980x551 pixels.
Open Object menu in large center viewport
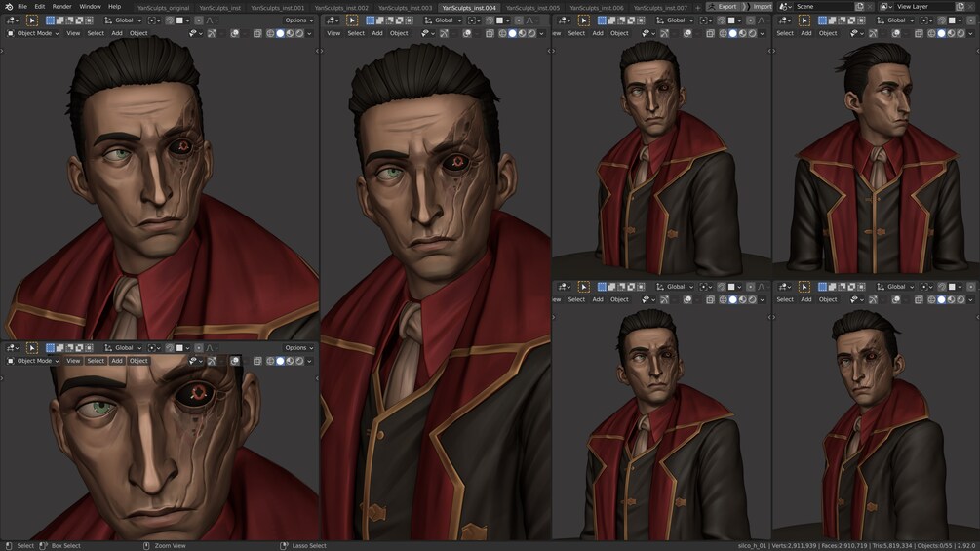pos(399,33)
